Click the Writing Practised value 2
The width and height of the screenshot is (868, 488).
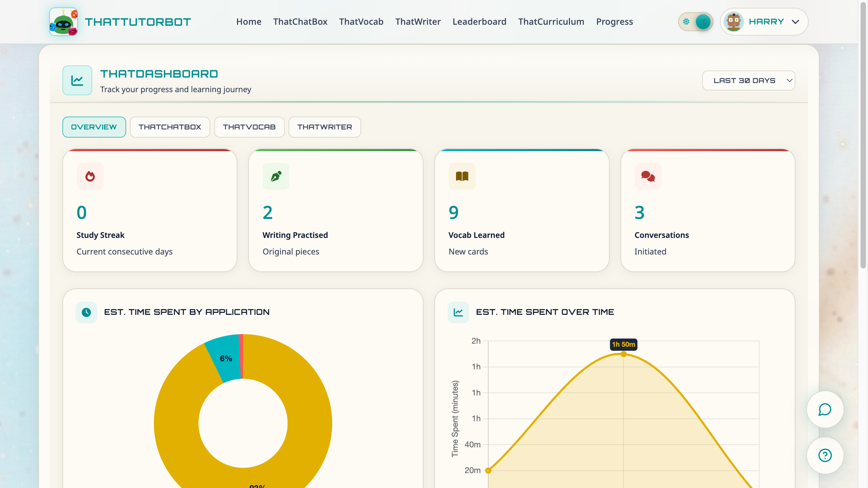[x=268, y=212]
